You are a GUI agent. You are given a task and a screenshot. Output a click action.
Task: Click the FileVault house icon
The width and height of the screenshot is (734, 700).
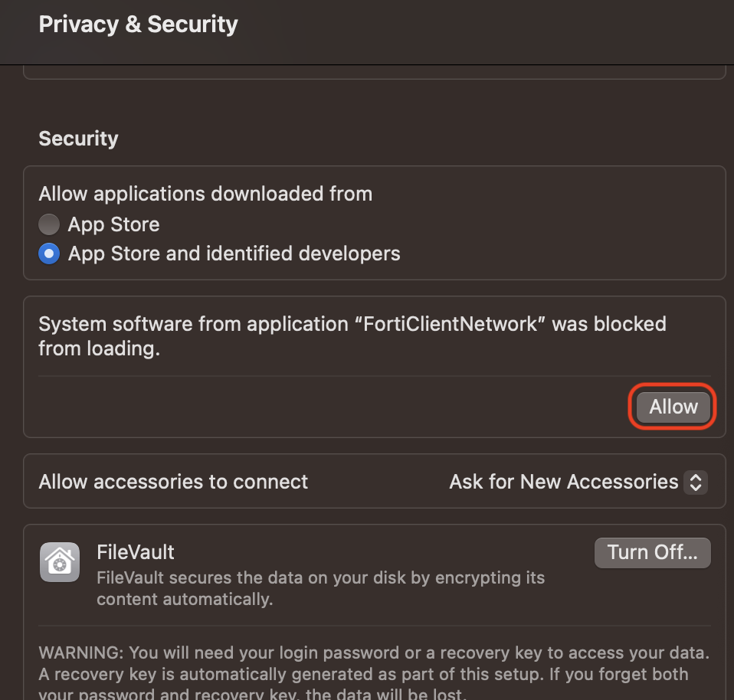60,562
